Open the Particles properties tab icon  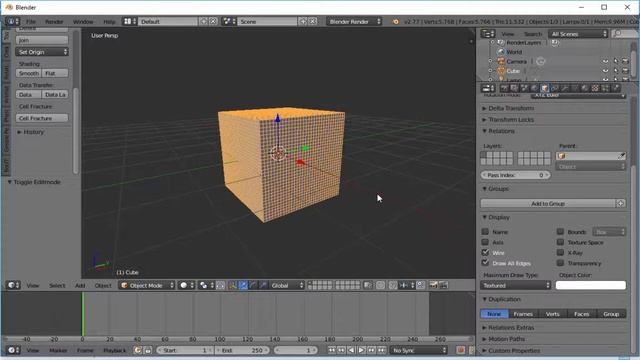pos(605,88)
